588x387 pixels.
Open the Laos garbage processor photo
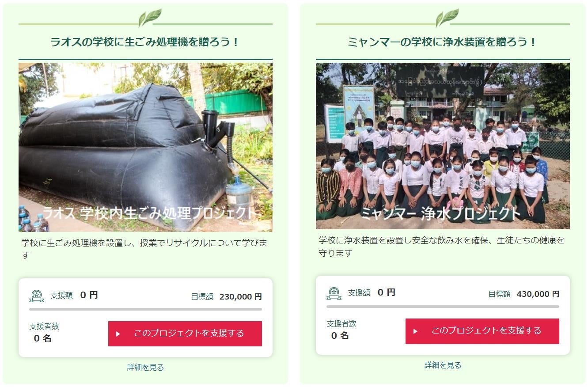(145, 147)
